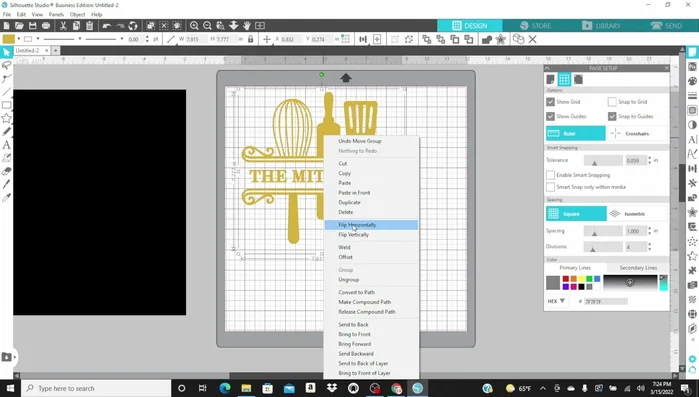Click the Open file folder icon
The height and width of the screenshot is (397, 699).
click(x=20, y=25)
